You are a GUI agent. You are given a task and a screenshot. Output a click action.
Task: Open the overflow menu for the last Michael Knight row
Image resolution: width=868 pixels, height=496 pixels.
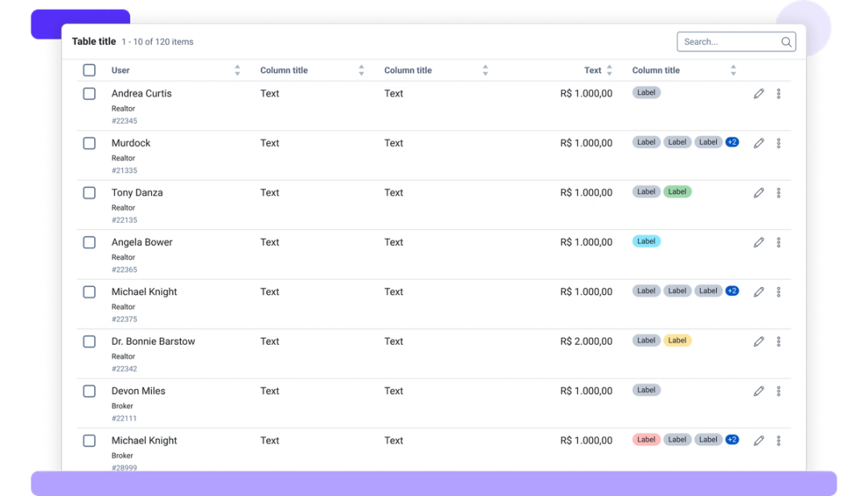[x=778, y=440]
